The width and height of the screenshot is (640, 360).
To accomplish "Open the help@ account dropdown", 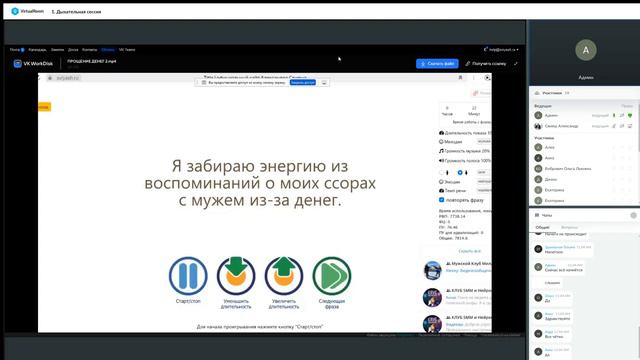I will [501, 49].
